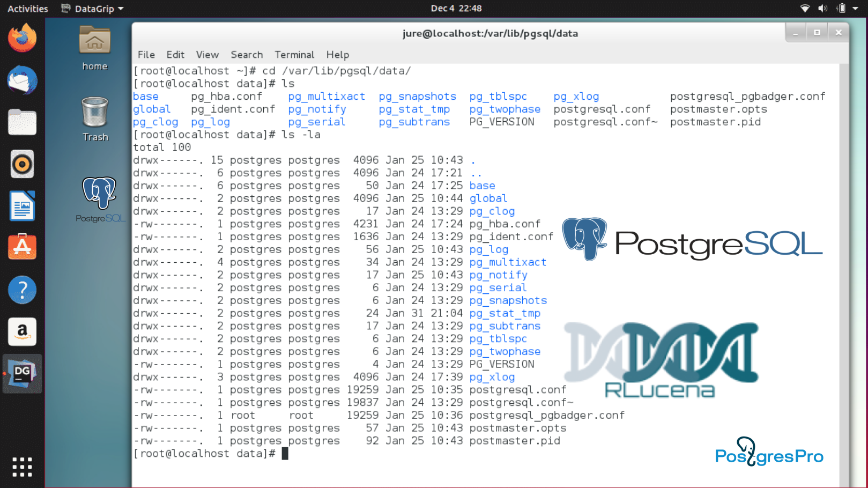Open the Help icon in dock
The width and height of the screenshot is (868, 488).
click(22, 290)
